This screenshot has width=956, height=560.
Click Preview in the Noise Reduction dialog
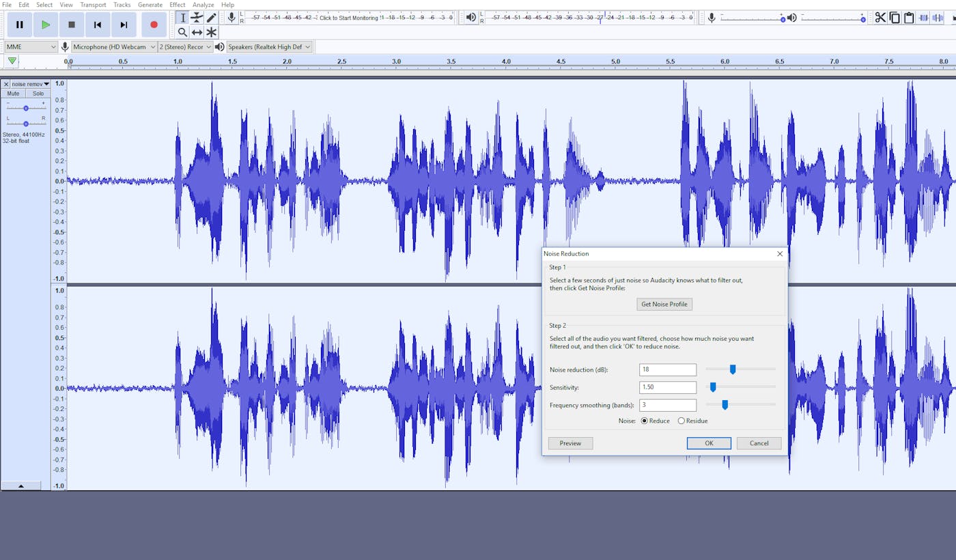pyautogui.click(x=570, y=443)
